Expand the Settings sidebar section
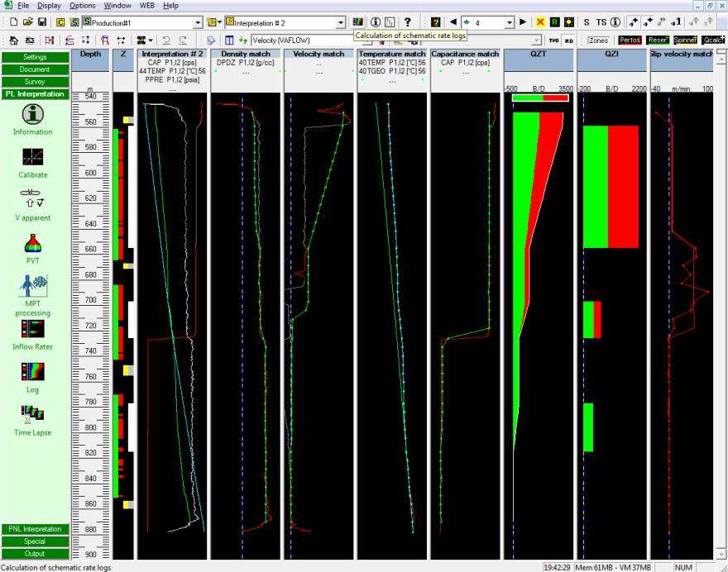 (x=35, y=57)
